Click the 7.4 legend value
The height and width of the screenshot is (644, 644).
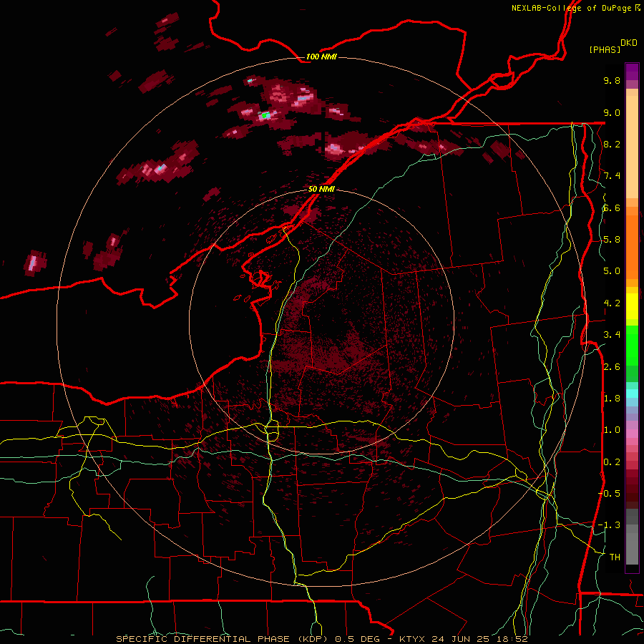click(612, 176)
